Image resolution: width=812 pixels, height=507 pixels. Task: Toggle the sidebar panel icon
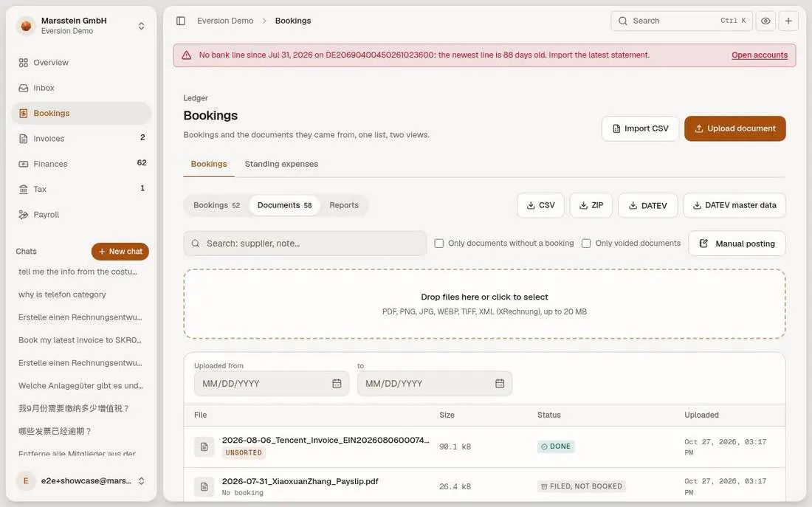pos(181,21)
